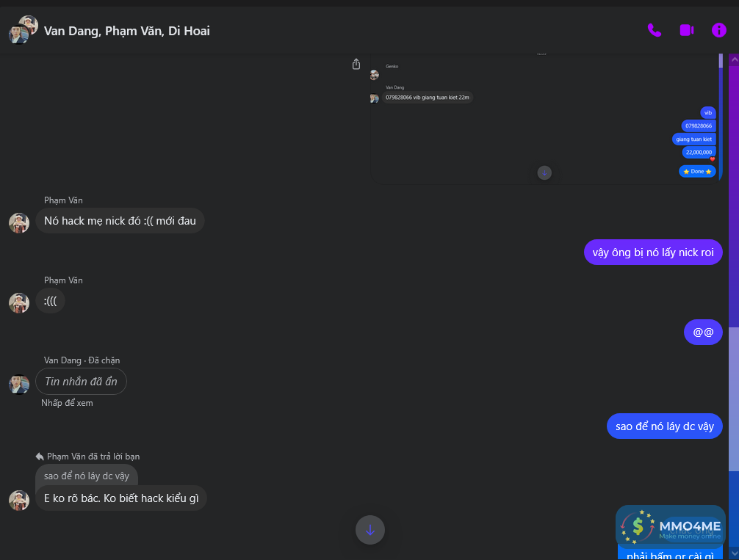
Task: Click Phạm Văn's avatar beside 'Nó hack' message
Action: [x=19, y=222]
